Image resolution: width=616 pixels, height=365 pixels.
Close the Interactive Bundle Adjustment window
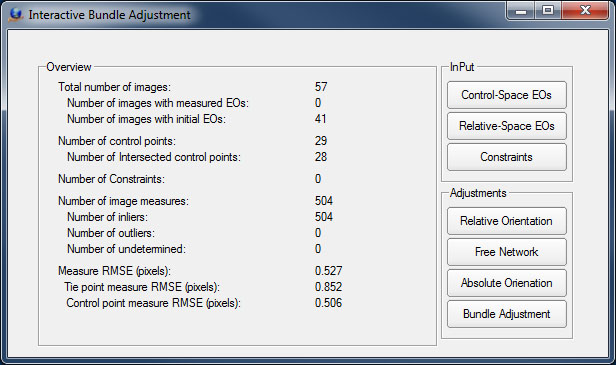pyautogui.click(x=585, y=11)
